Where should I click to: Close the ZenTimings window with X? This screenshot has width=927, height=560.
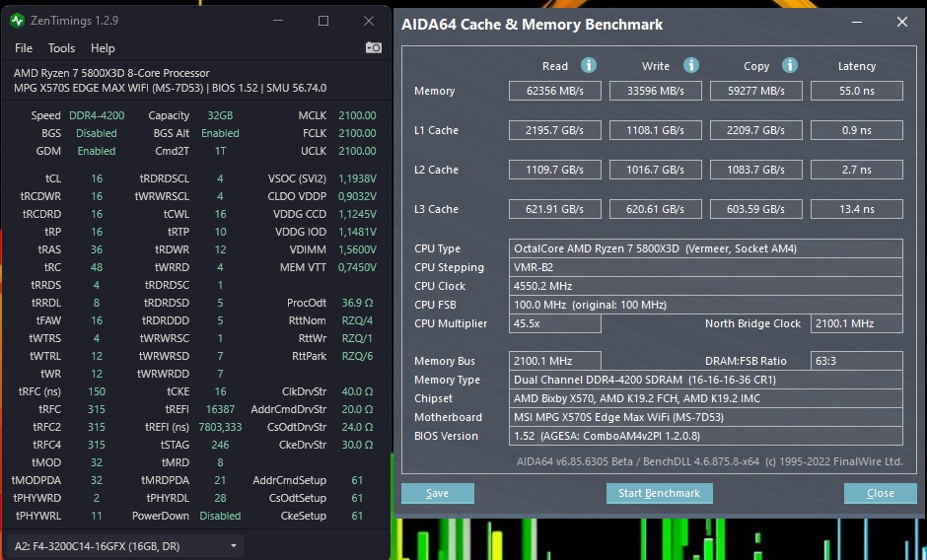[369, 21]
